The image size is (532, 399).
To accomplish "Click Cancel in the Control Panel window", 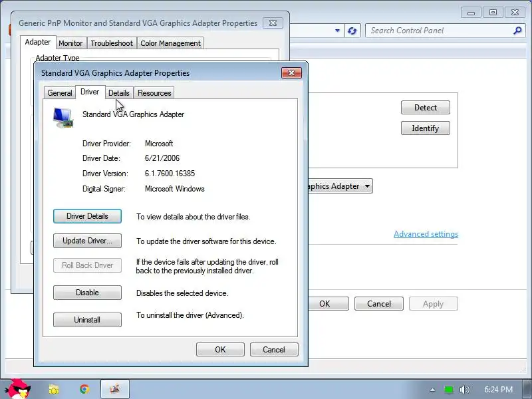I will pos(379,304).
